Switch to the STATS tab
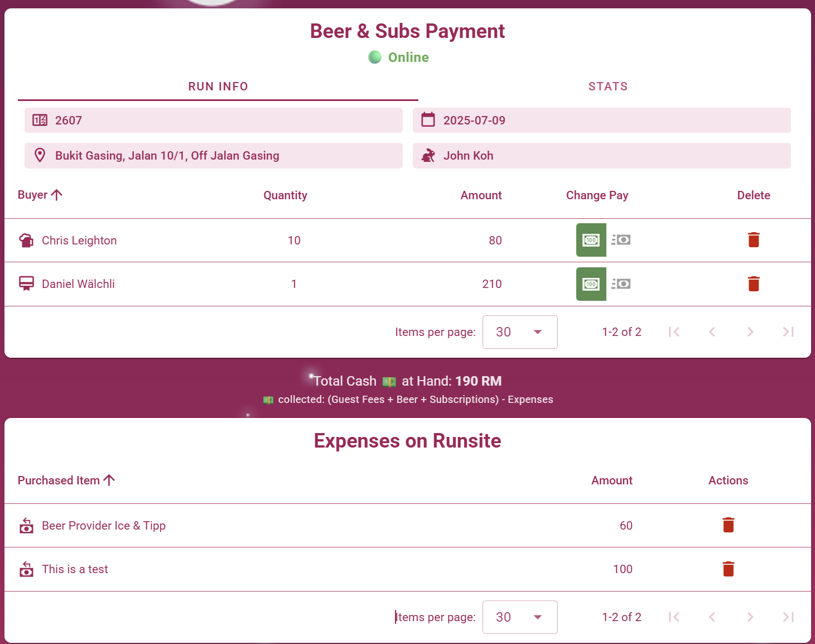815x644 pixels. pyautogui.click(x=607, y=86)
